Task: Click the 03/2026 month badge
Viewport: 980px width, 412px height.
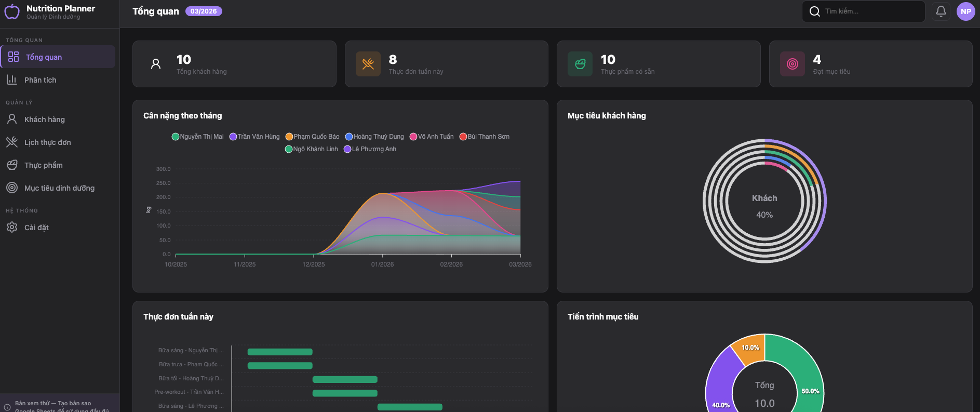Action: (204, 11)
